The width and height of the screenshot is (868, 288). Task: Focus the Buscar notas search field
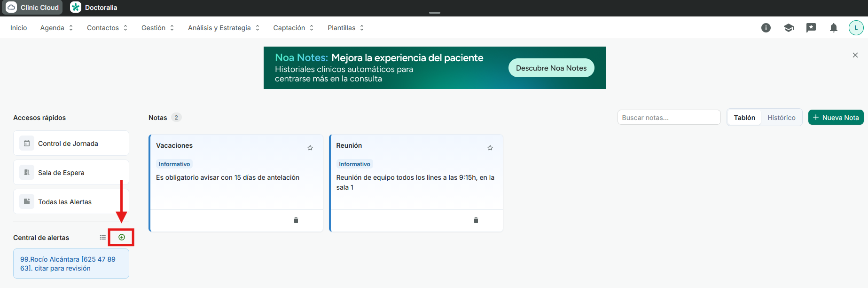669,118
